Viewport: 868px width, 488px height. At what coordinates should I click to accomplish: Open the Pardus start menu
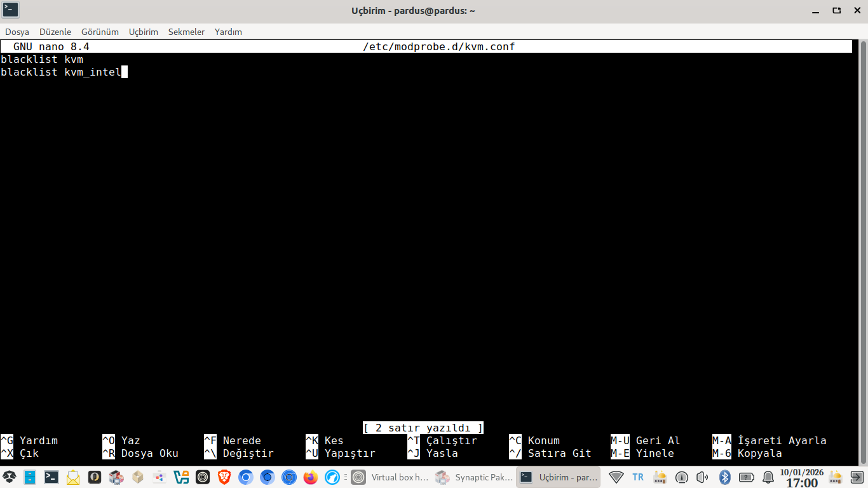pyautogui.click(x=10, y=477)
